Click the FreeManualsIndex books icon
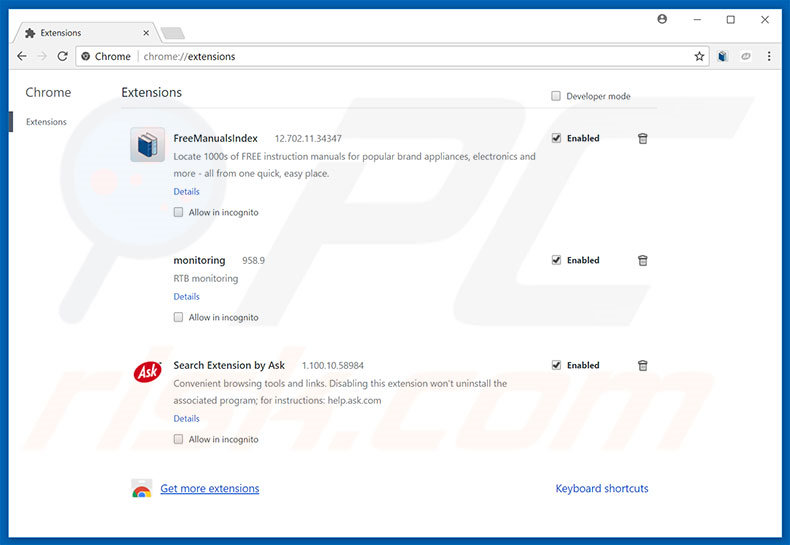This screenshot has height=545, width=790. pos(147,145)
